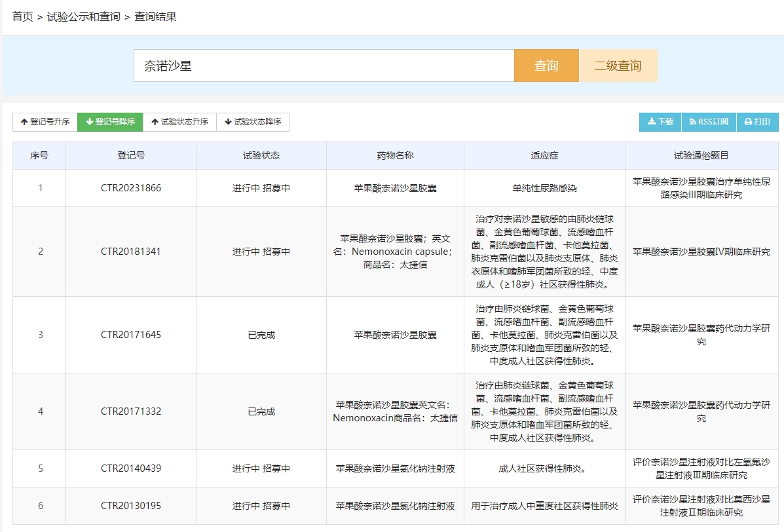The width and height of the screenshot is (784, 532).
Task: Click drug name 苹果酸奈诺沙星氯化钠注射液 in row 6
Action: [x=395, y=506]
